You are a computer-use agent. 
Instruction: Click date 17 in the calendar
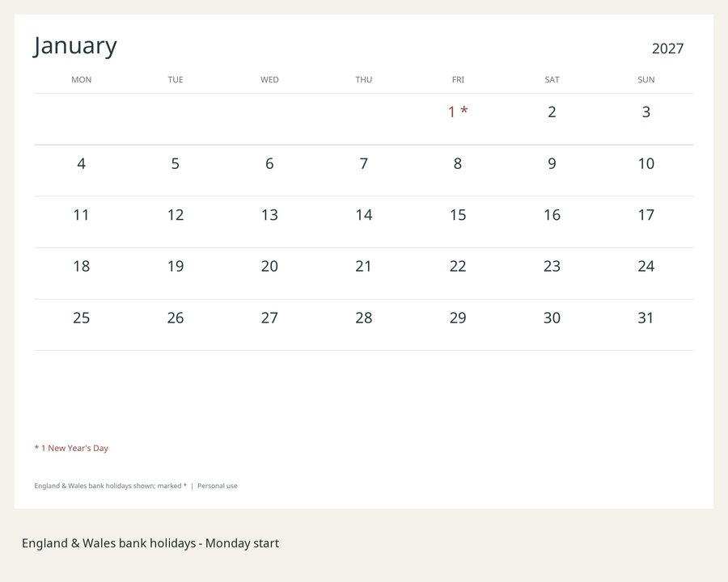point(646,215)
